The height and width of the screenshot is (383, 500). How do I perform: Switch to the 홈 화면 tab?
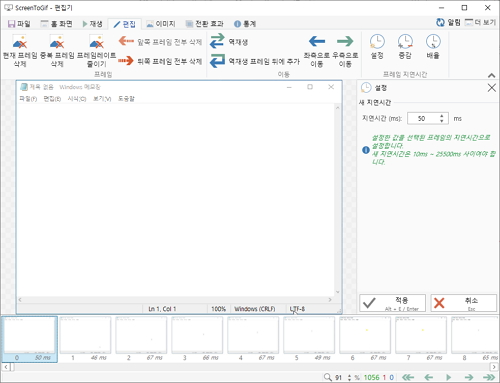56,24
